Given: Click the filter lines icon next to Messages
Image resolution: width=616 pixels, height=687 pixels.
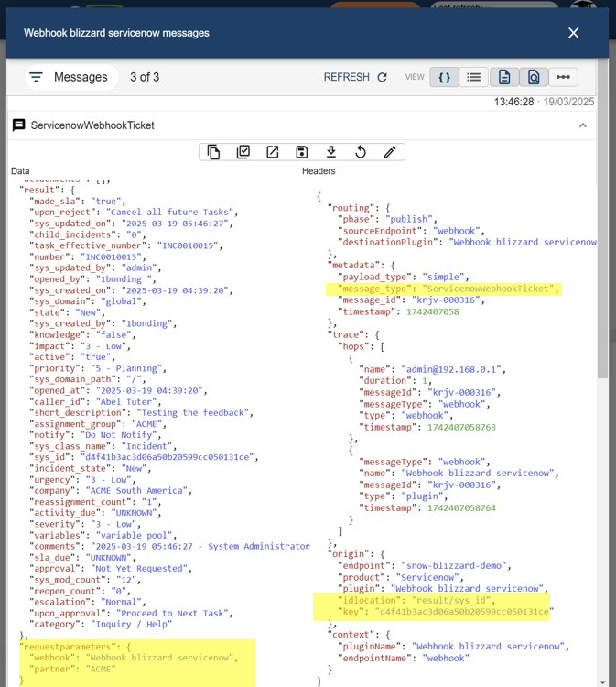Looking at the screenshot, I should tap(36, 77).
